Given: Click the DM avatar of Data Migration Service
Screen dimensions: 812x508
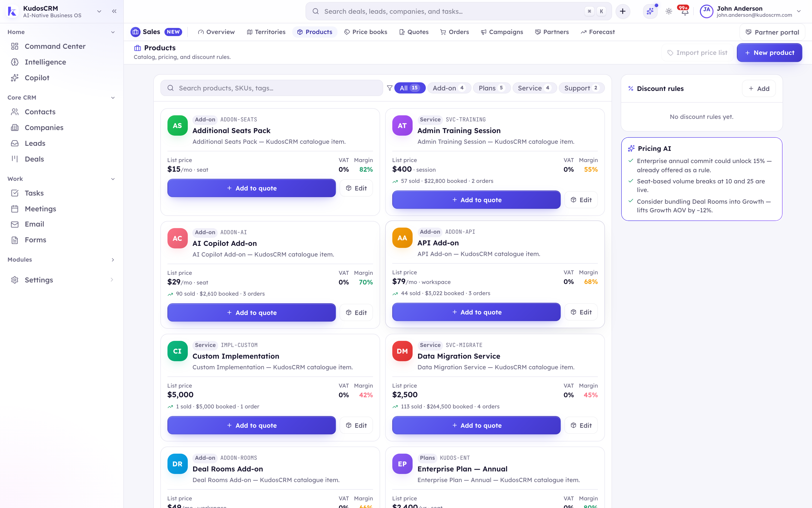Looking at the screenshot, I should pyautogui.click(x=402, y=351).
